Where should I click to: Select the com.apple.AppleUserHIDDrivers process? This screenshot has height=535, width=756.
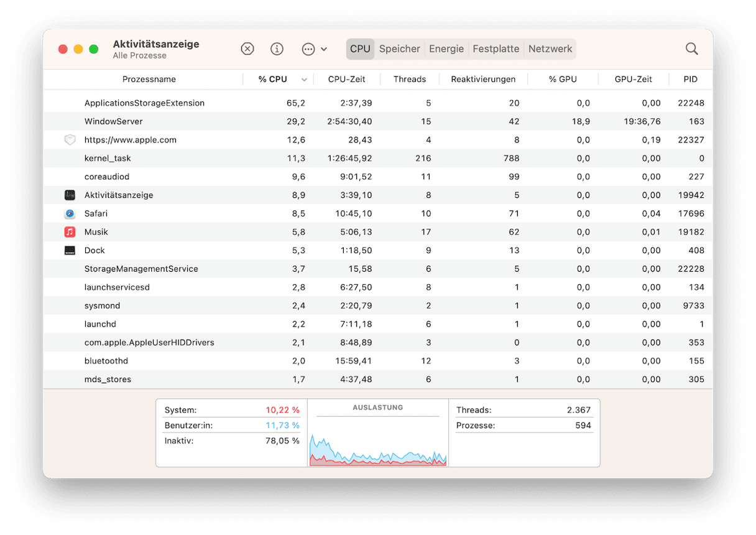click(149, 342)
